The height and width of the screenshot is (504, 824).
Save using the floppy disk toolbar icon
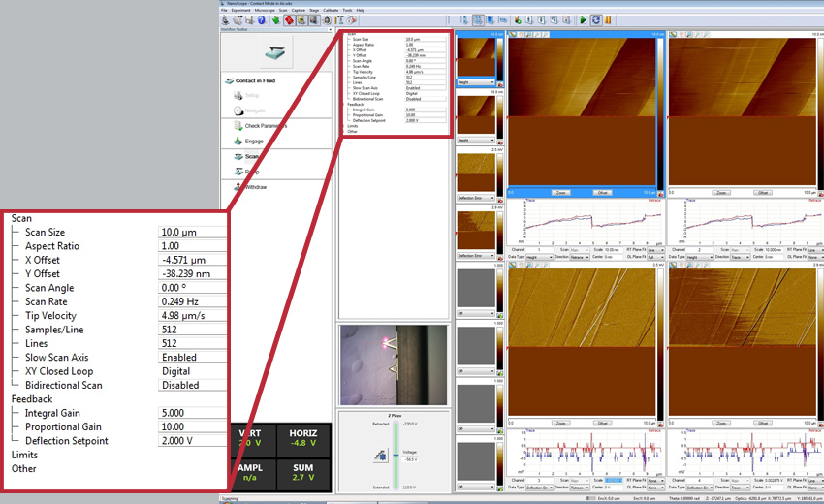pos(249,20)
